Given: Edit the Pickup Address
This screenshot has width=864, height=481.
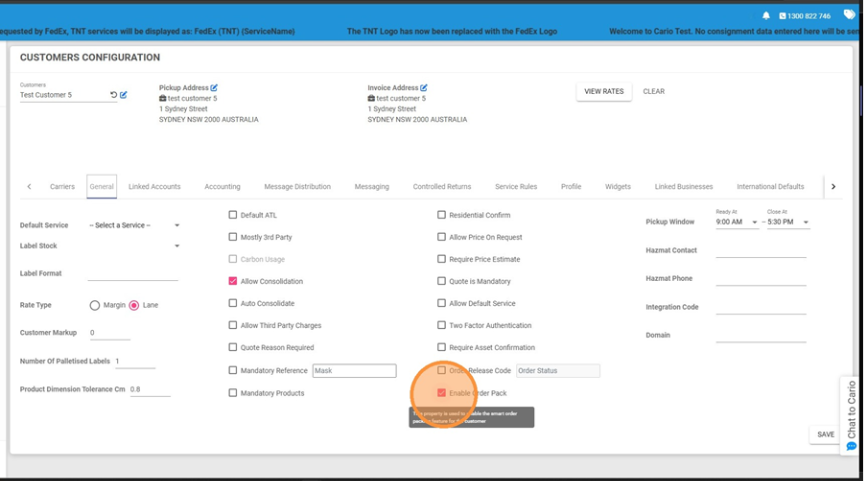Looking at the screenshot, I should click(x=214, y=88).
